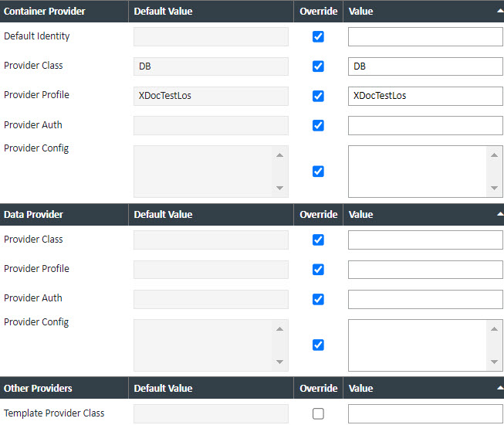504x425 pixels.
Task: Toggle Override for Container Provider Profile
Action: (318, 96)
